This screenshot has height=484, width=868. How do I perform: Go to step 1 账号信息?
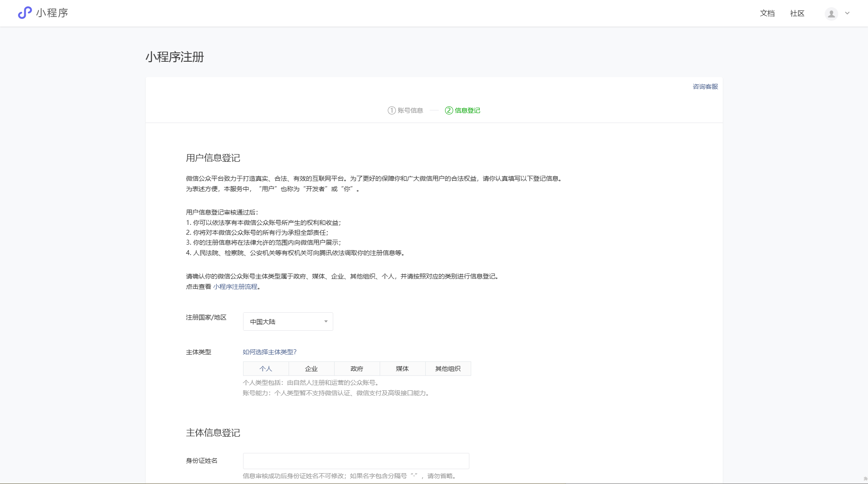click(x=405, y=110)
